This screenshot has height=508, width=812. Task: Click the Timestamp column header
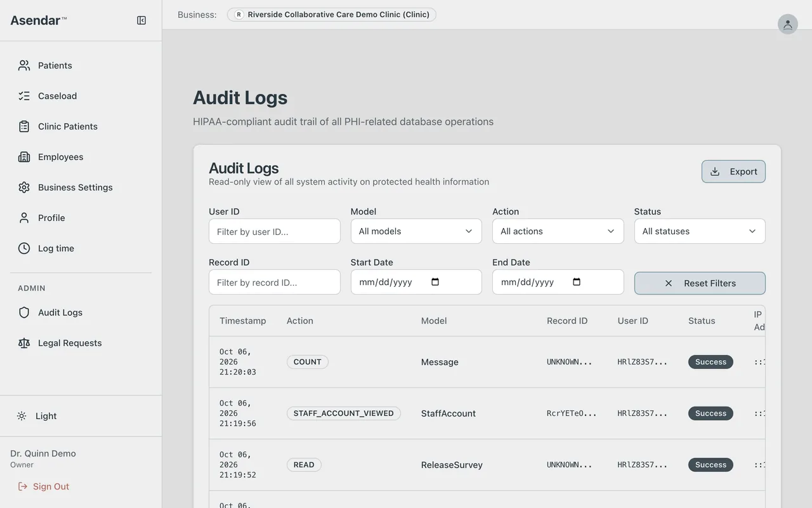243,321
